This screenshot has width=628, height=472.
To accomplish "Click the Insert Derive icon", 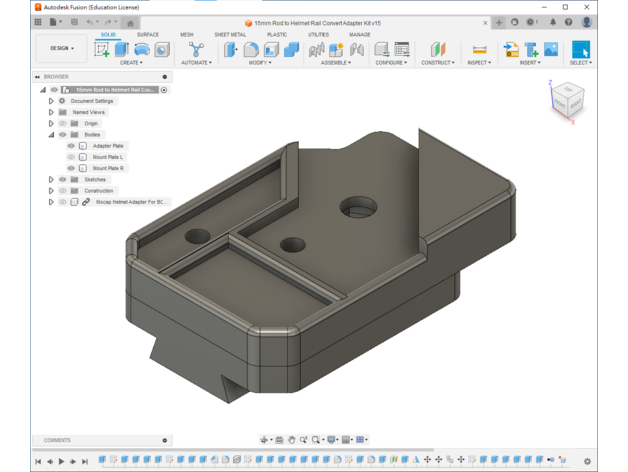I will [511, 49].
